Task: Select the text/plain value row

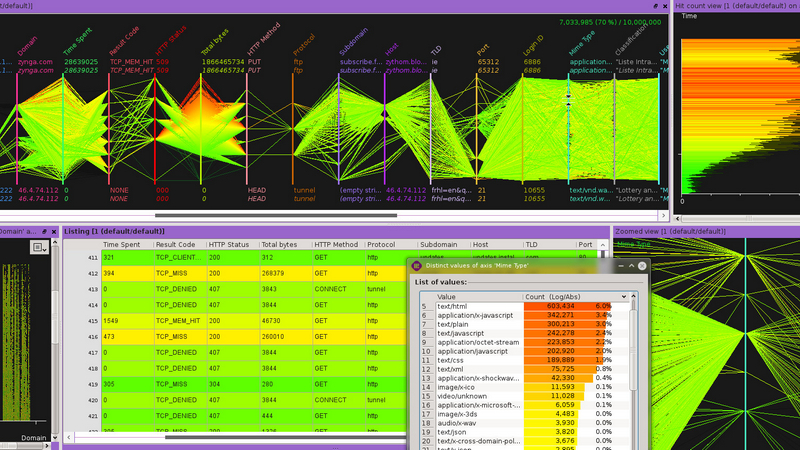Action: coord(524,324)
